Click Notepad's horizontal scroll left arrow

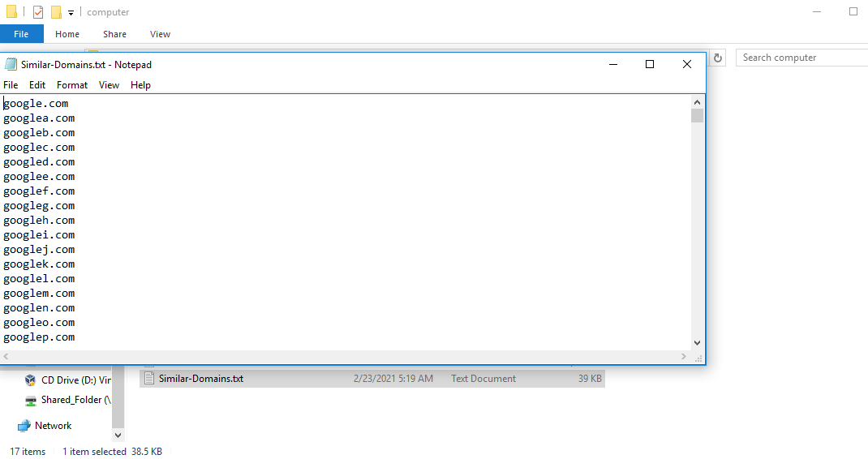click(x=6, y=357)
